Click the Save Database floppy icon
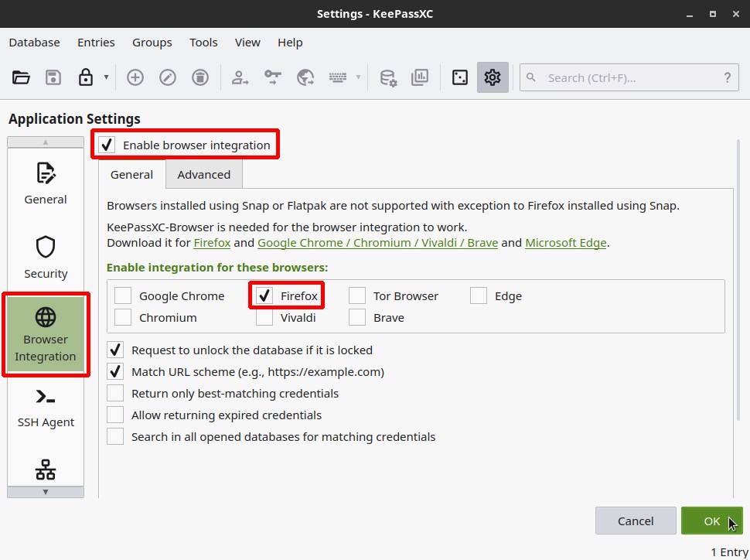This screenshot has height=560, width=750. pos(53,77)
